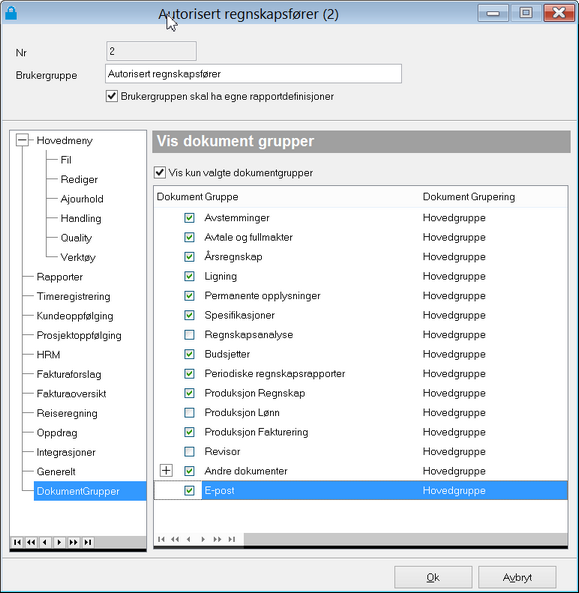Go to first row in document grid navigator
Screen dimensions: 579x593
161,539
